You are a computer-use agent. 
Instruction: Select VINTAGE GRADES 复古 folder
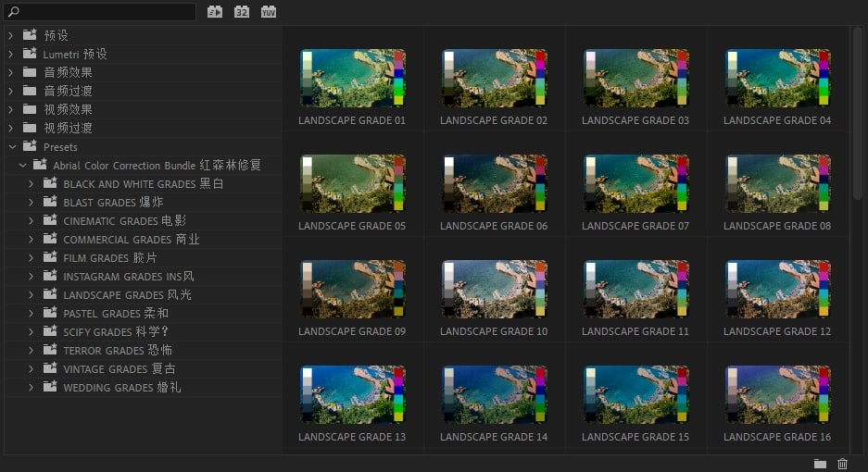click(144, 369)
